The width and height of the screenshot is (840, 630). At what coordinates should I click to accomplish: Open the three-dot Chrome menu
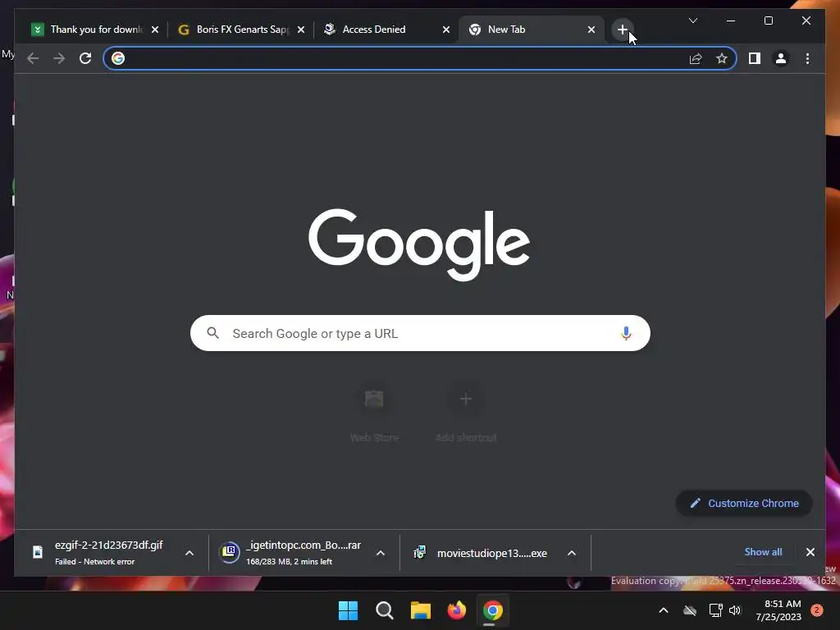tap(807, 58)
